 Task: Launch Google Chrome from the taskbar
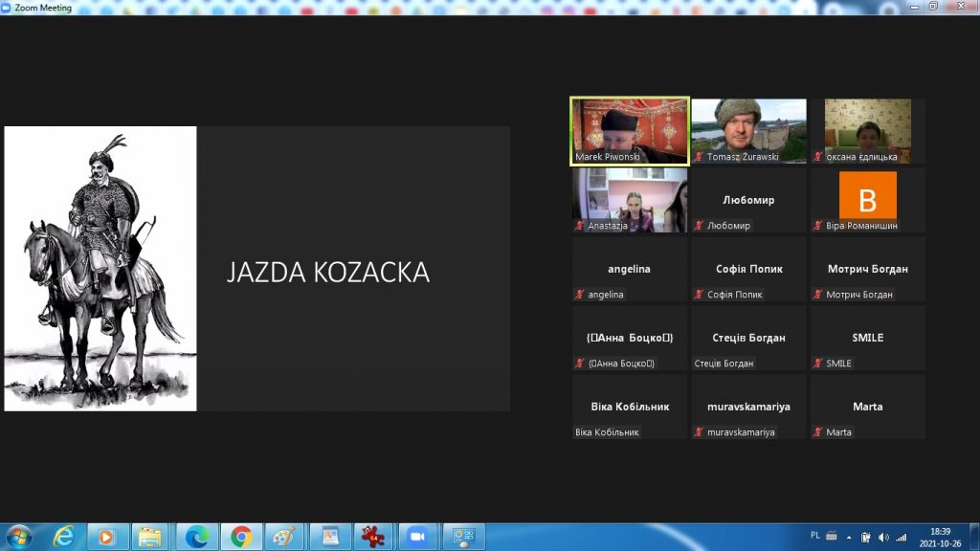point(241,537)
